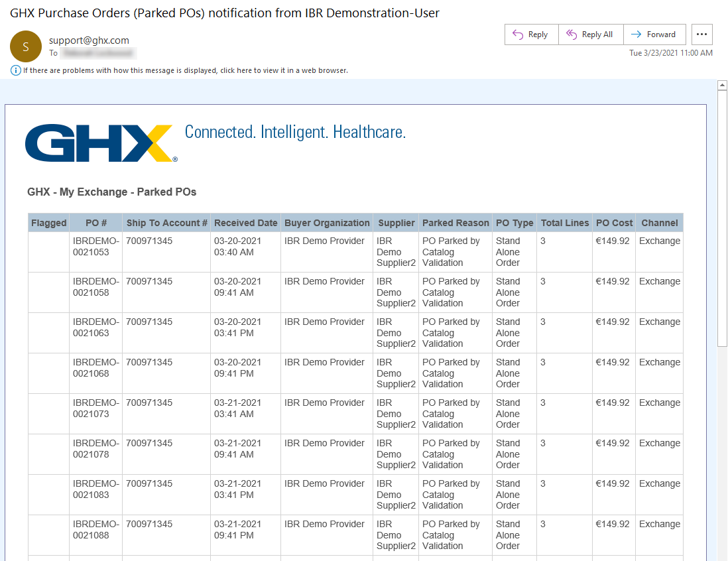Click sender address support@ghx.com
The width and height of the screenshot is (728, 561).
coord(89,40)
